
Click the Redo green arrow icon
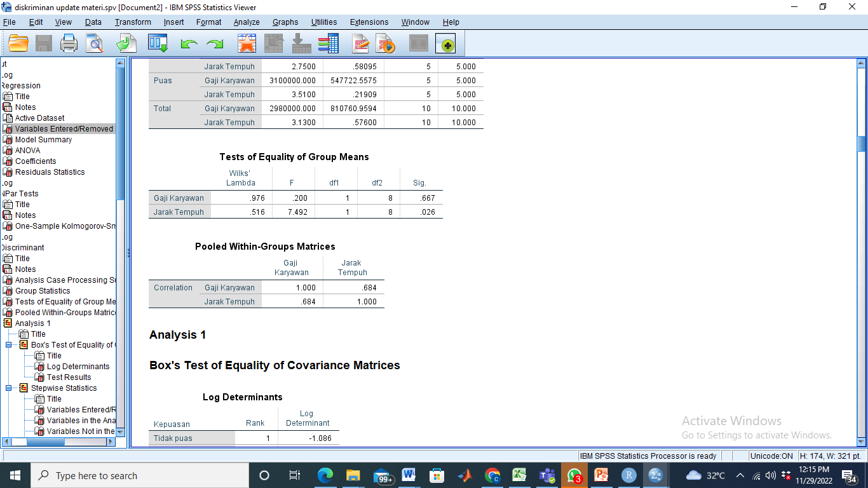(x=215, y=43)
